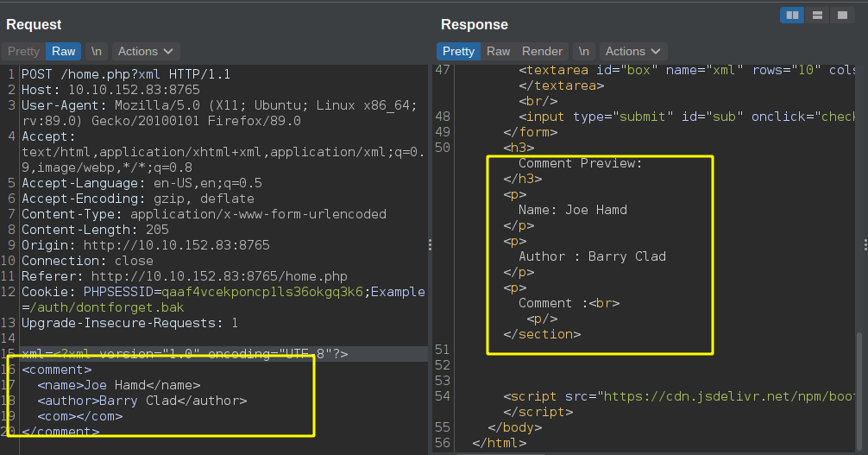Click the /auth/dontforget.bak cookie value
The image size is (868, 455).
click(106, 307)
